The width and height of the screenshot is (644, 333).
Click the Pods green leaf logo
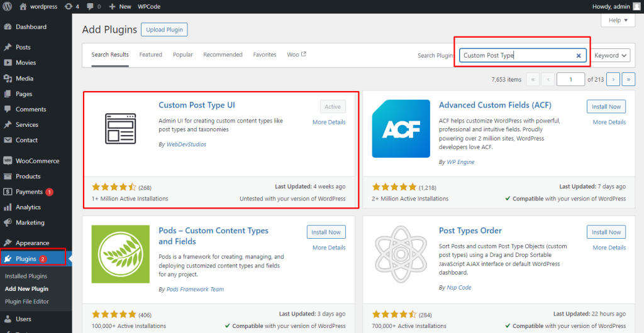coord(120,254)
